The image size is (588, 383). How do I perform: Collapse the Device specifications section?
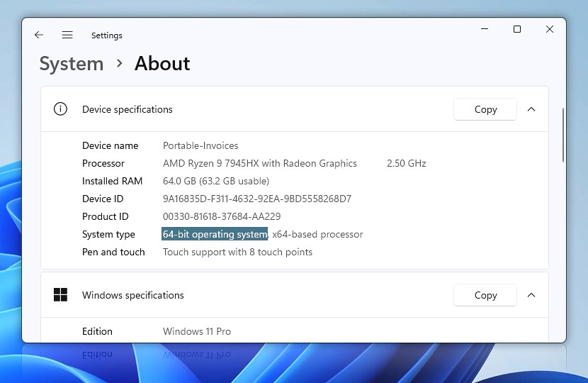pyautogui.click(x=531, y=109)
